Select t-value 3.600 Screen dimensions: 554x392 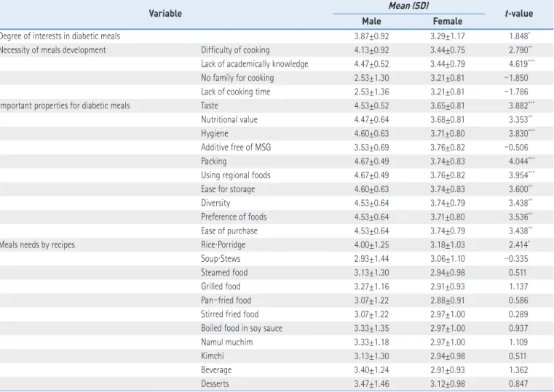(x=521, y=189)
